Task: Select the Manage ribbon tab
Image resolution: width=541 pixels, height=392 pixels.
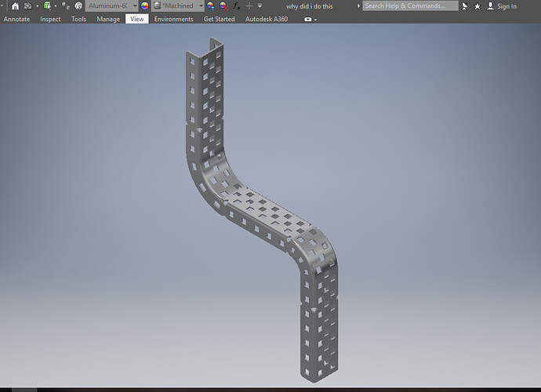Action: (108, 20)
